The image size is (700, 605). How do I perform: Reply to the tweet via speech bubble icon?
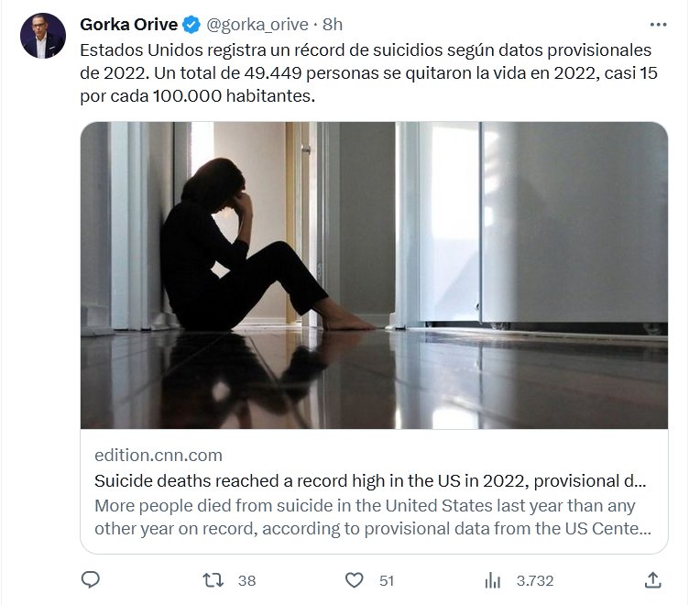(91, 579)
